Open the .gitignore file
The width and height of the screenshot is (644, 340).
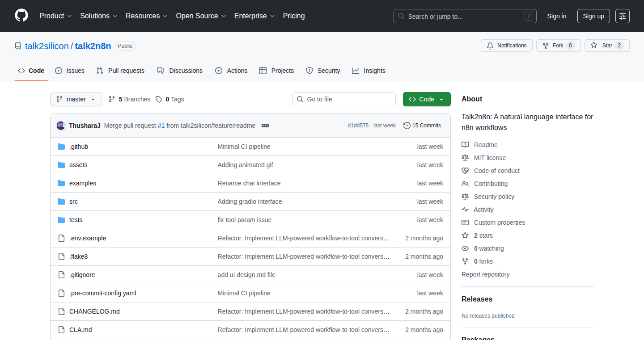(x=82, y=275)
